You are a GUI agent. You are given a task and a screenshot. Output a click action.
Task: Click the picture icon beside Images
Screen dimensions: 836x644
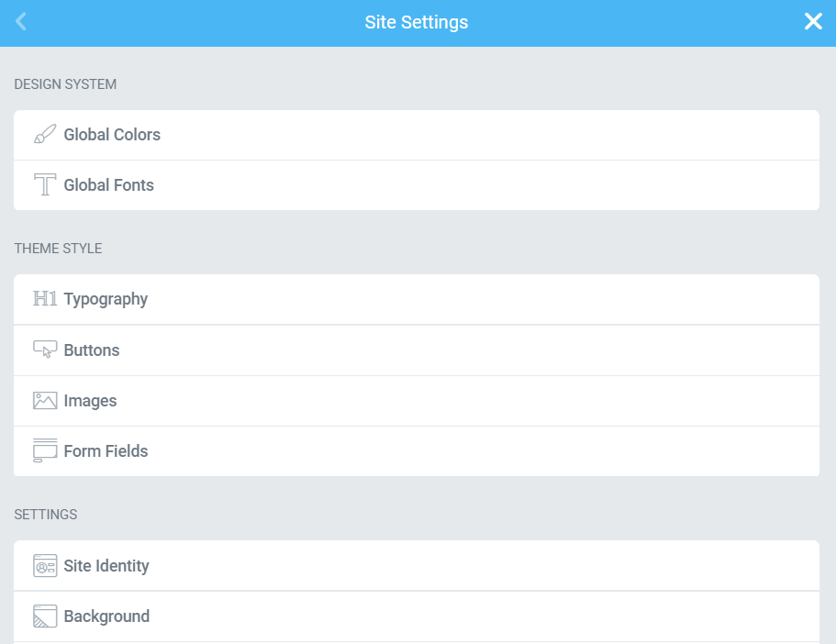click(x=44, y=400)
